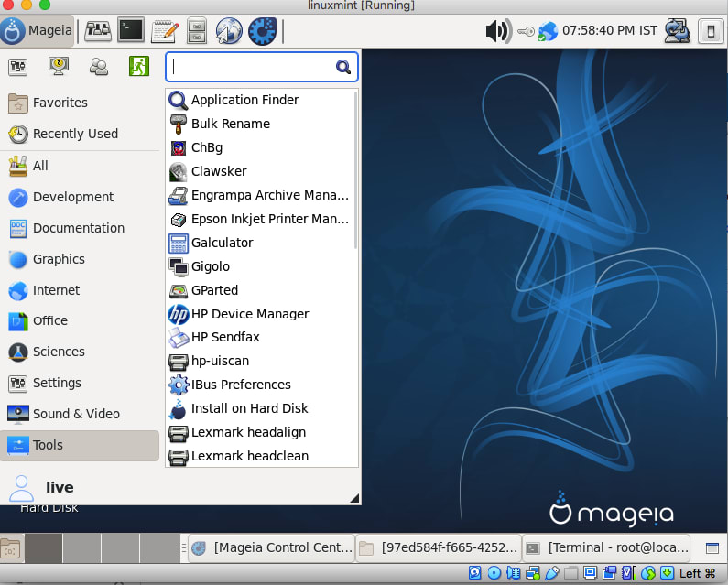The height and width of the screenshot is (585, 728).
Task: Open the Settings category
Action: [x=80, y=383]
